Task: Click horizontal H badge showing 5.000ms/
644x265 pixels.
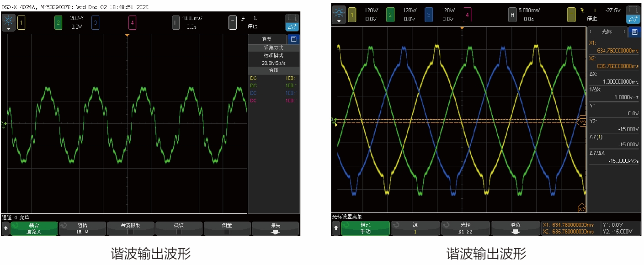Action: click(x=512, y=15)
